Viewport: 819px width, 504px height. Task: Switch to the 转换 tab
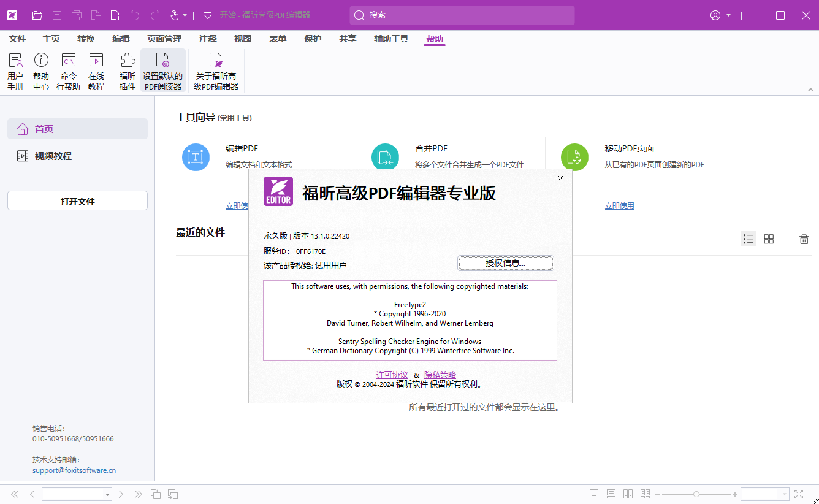coord(86,39)
